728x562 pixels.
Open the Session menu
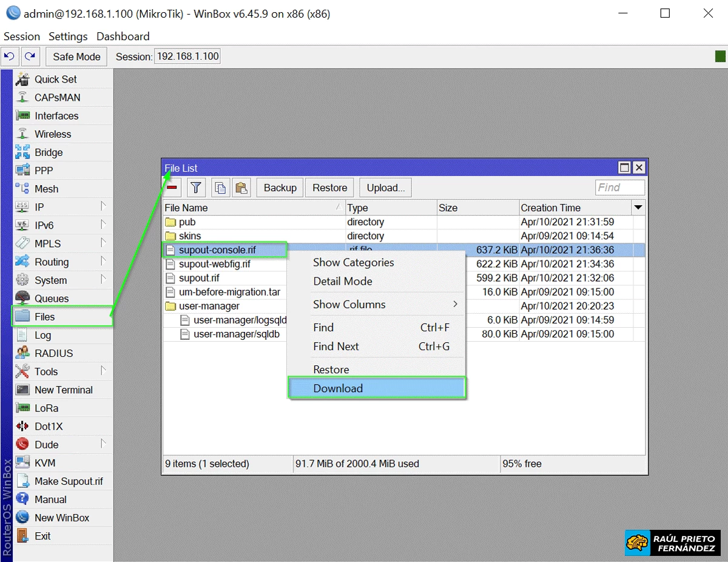coord(21,36)
